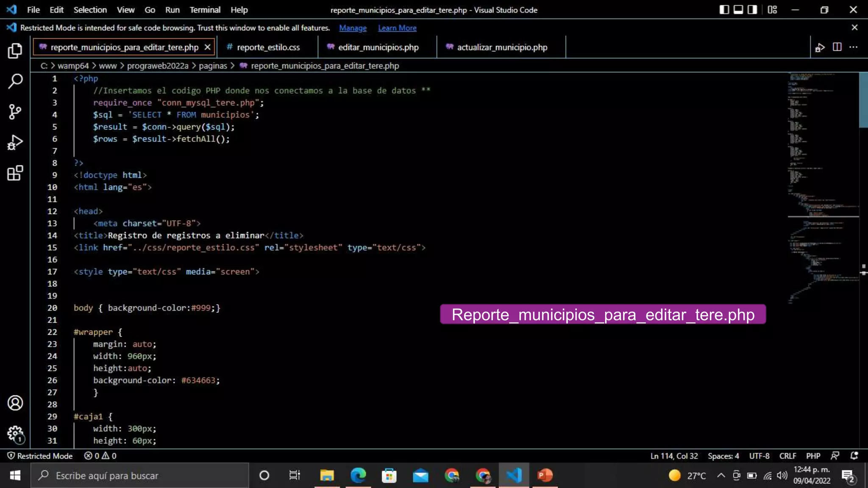The width and height of the screenshot is (868, 488).
Task: Open the Terminal menu
Action: point(205,10)
